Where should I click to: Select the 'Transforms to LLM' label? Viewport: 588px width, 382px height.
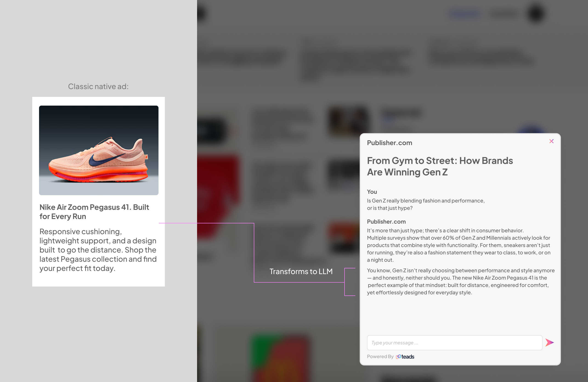[x=301, y=271]
